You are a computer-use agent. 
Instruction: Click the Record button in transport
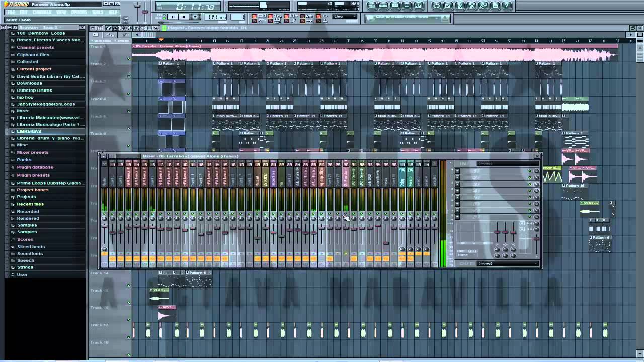coord(196,17)
